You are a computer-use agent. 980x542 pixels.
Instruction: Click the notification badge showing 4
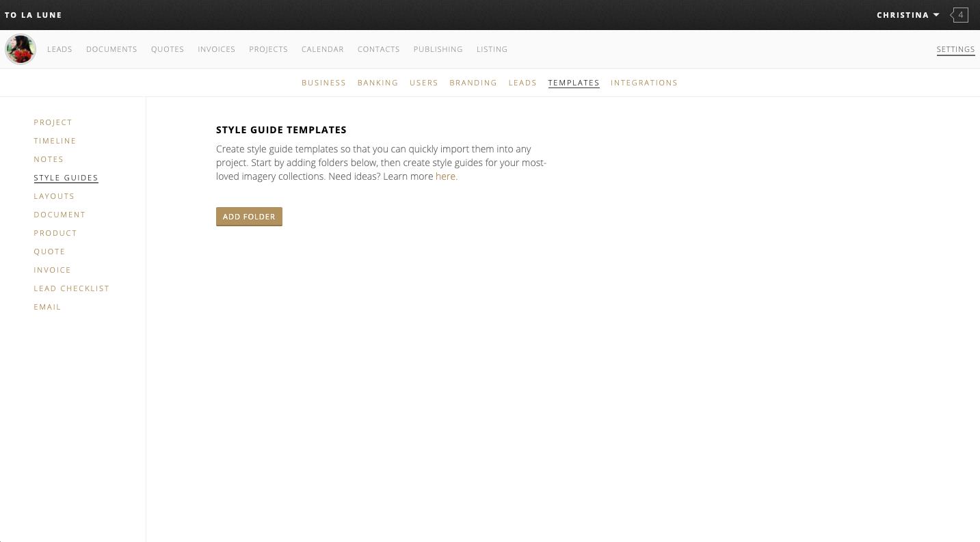coord(959,14)
